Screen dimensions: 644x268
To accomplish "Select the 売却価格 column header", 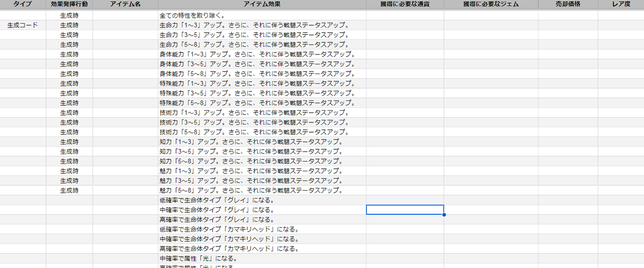I will [x=568, y=4].
